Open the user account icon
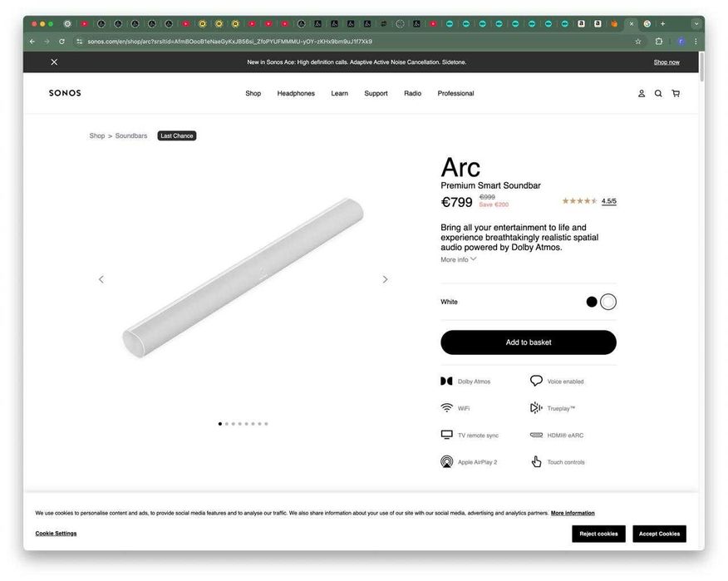 642,93
